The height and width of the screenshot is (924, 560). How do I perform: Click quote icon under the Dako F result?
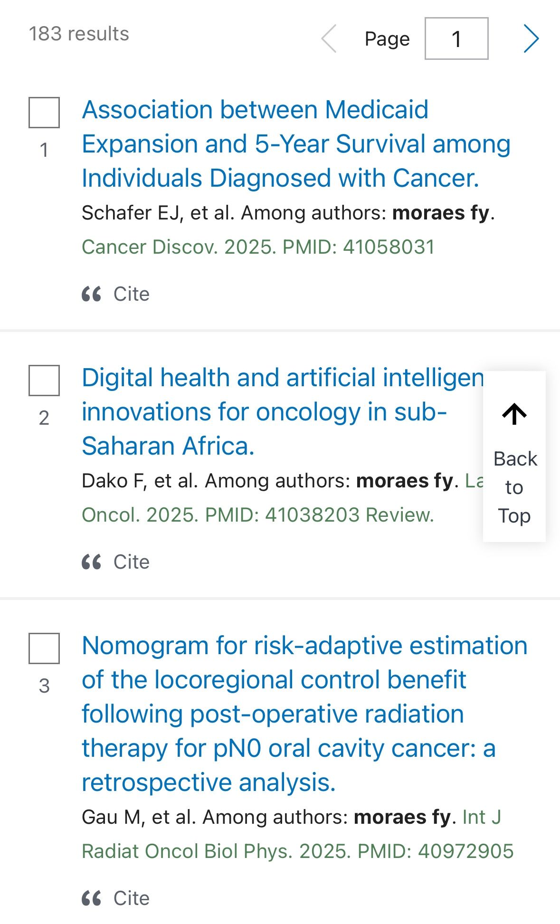click(91, 562)
